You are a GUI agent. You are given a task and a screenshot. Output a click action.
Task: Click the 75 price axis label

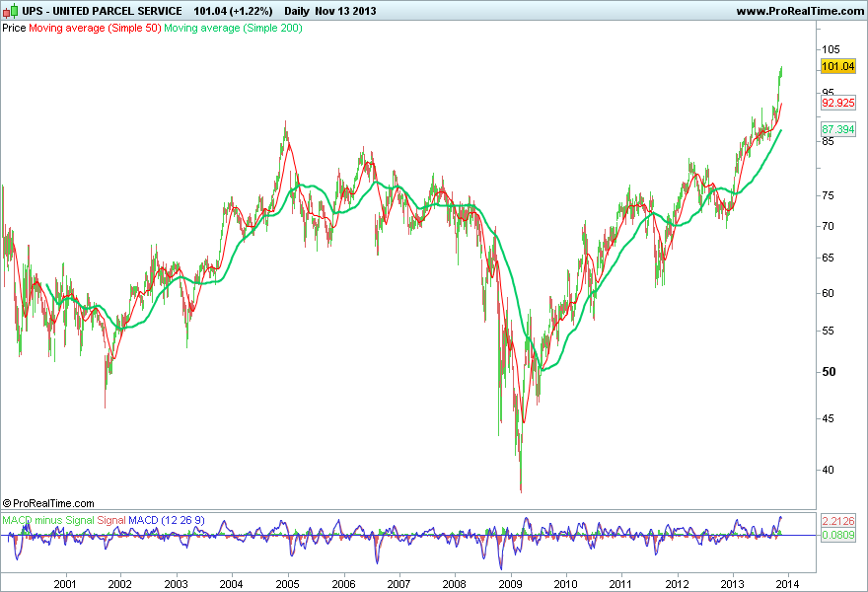click(x=829, y=195)
